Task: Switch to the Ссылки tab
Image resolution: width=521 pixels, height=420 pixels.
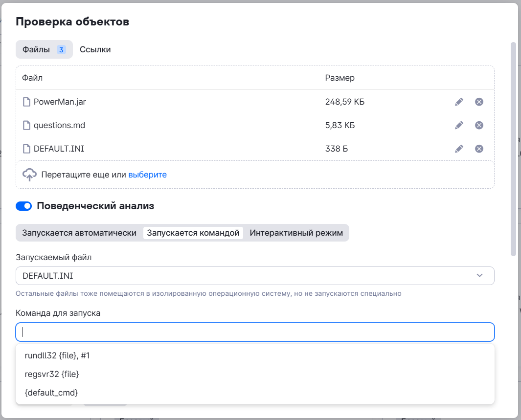Action: pyautogui.click(x=95, y=49)
